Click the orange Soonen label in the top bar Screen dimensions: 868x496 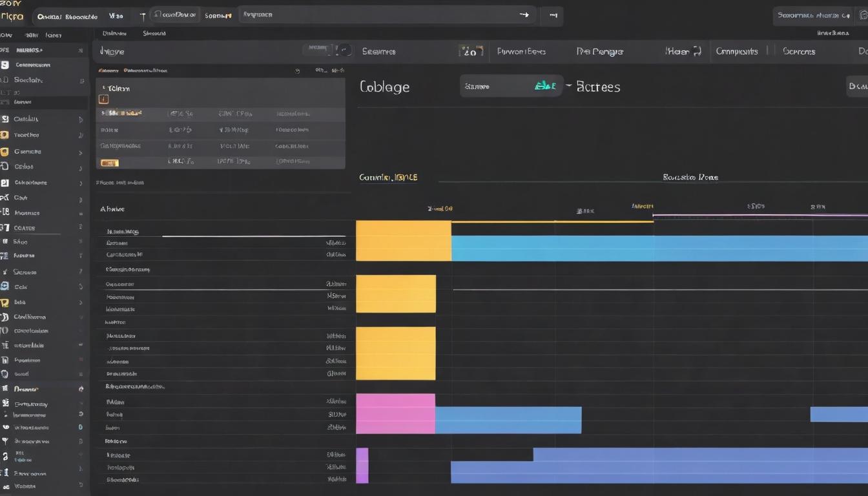[x=218, y=15]
